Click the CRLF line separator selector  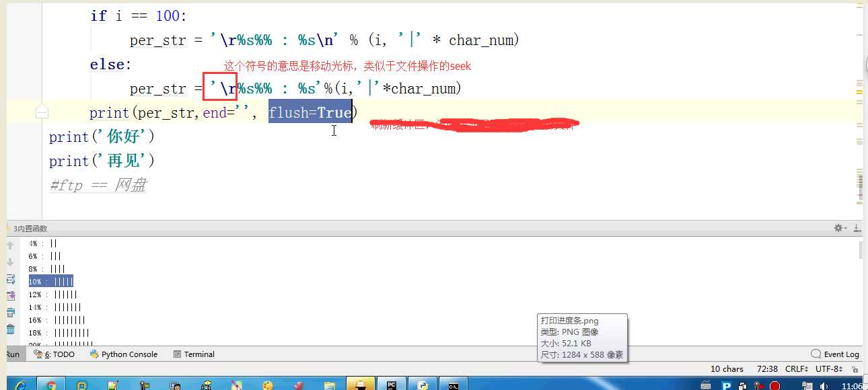coord(798,368)
